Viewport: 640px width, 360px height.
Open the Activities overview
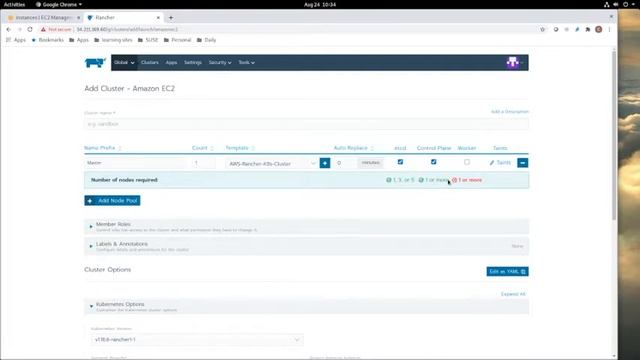click(14, 4)
